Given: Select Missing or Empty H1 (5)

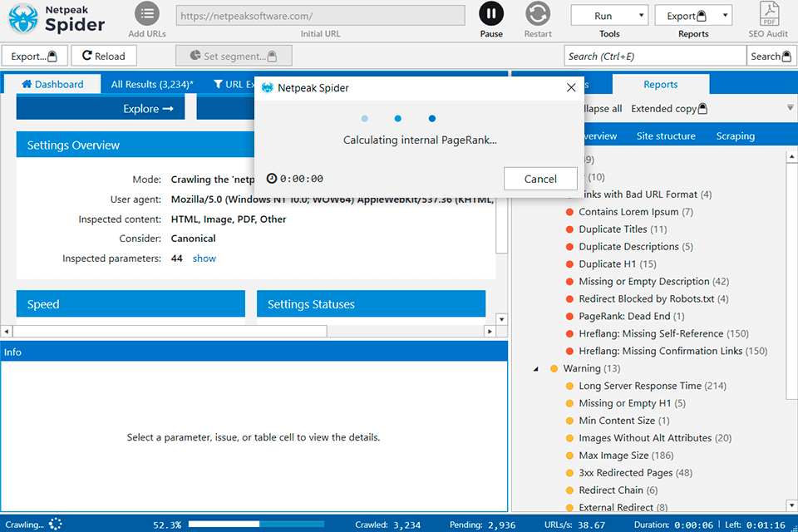Looking at the screenshot, I should click(632, 403).
